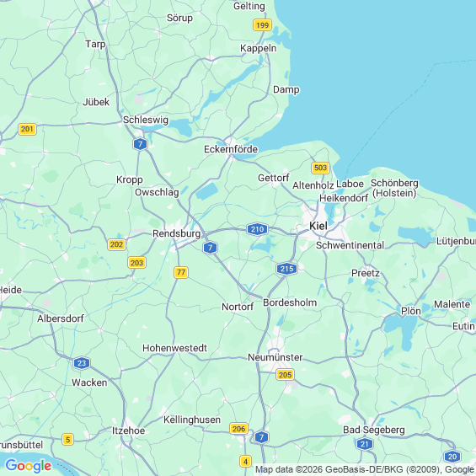
Task: Click the A21 shield below Bad Segeberg
Action: coord(365,444)
